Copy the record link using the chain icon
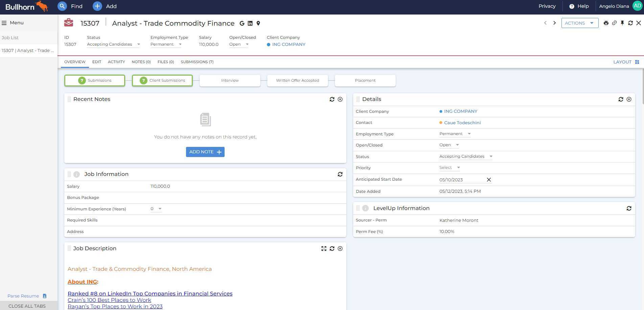The image size is (644, 310). 614,23
